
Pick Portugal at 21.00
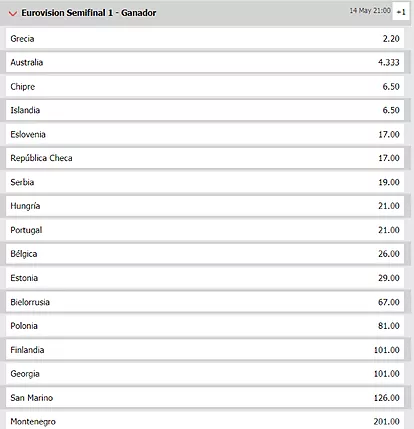(x=205, y=230)
